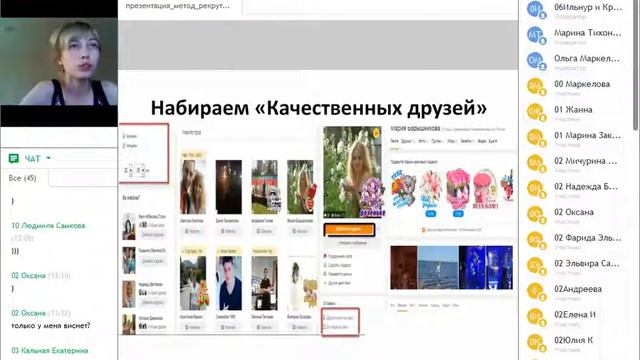The height and width of the screenshot is (360, 640).
Task: Select participant name 02 Мичурина
Action: pyautogui.click(x=586, y=161)
